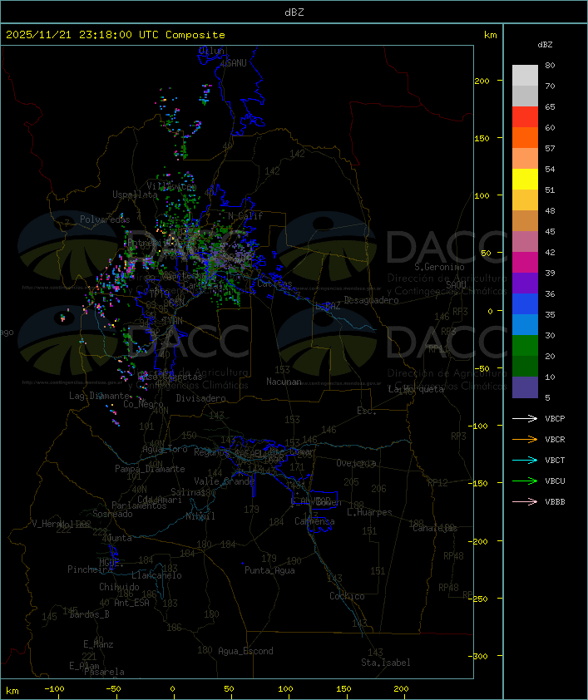Choose the light blue 30-35 dBZ swatch
Viewport: 588px width, 700px height.
[x=525, y=325]
